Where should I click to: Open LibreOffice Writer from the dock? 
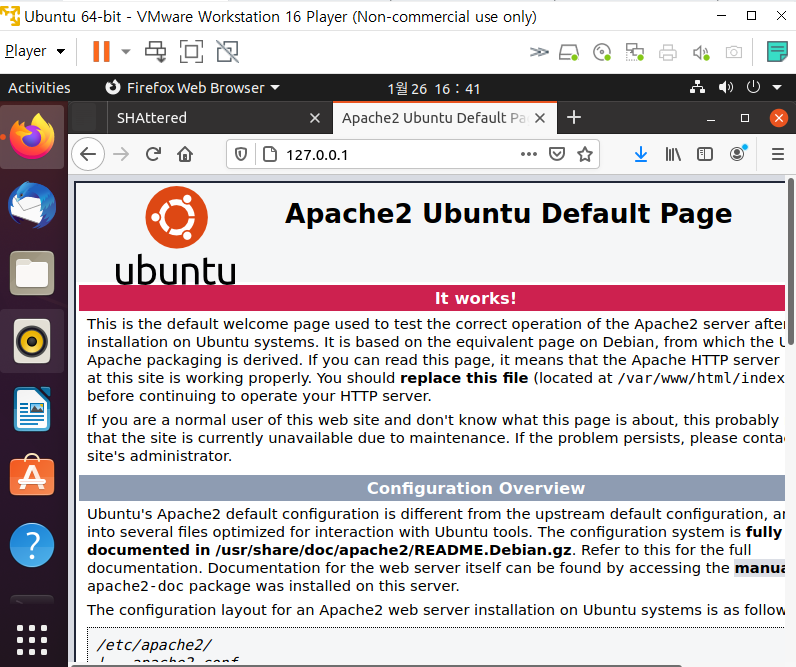pos(32,409)
